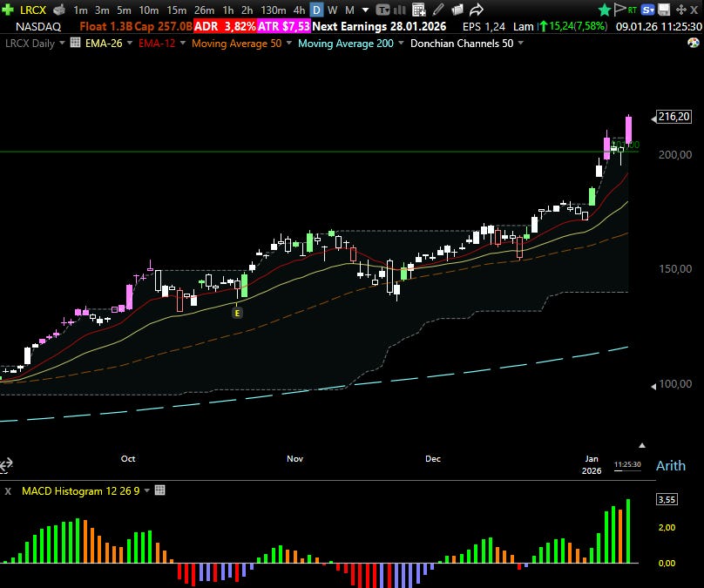Click the grid settings icon beside MACD Histogram

point(159,490)
